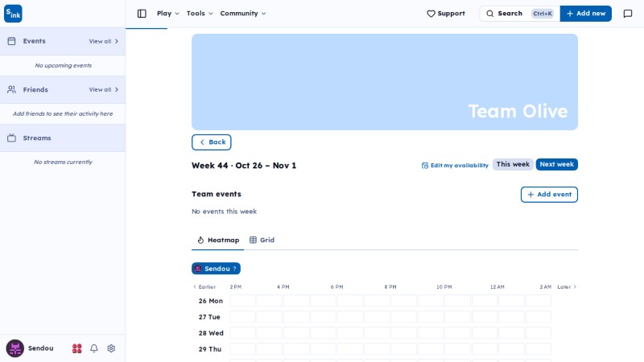Click the Add event button
Image resolution: width=644 pixels, height=362 pixels.
(x=549, y=195)
